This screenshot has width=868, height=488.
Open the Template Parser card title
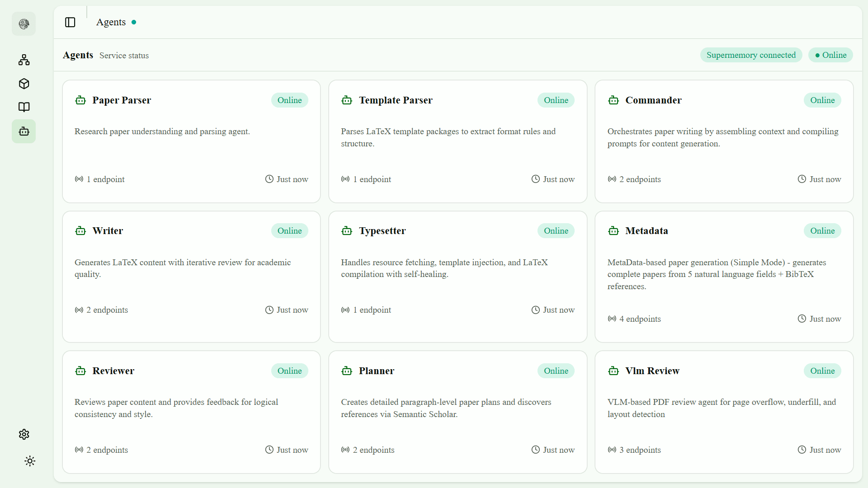point(396,100)
